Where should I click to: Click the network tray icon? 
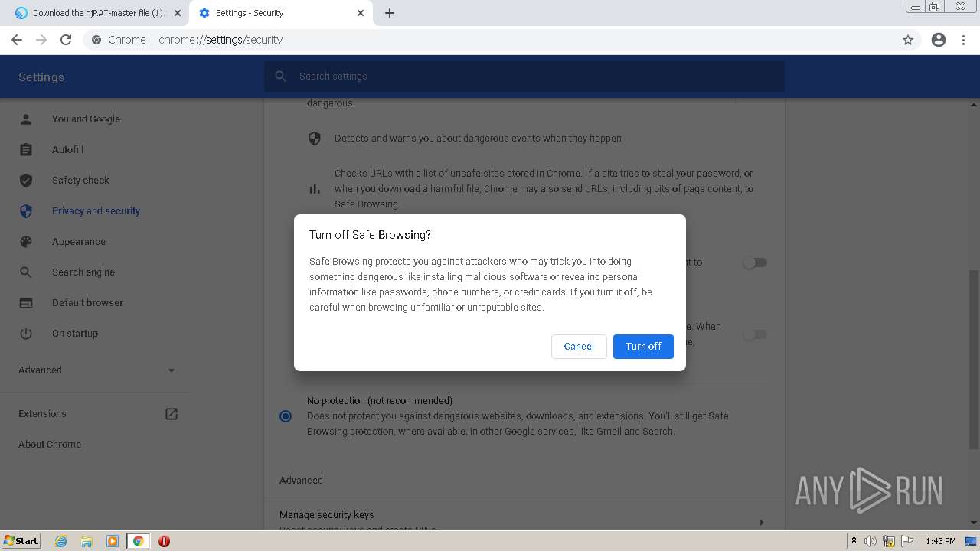pyautogui.click(x=889, y=541)
